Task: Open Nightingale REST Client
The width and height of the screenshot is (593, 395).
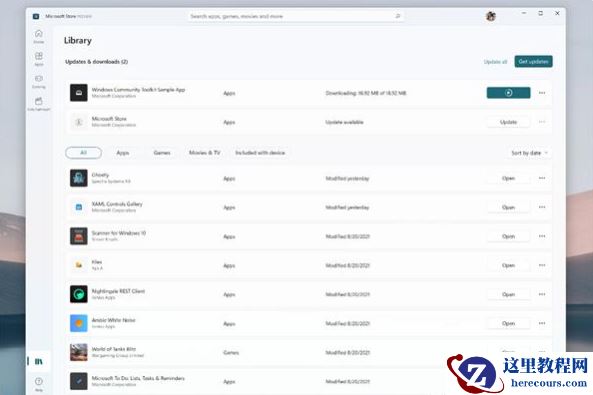Action: [508, 294]
